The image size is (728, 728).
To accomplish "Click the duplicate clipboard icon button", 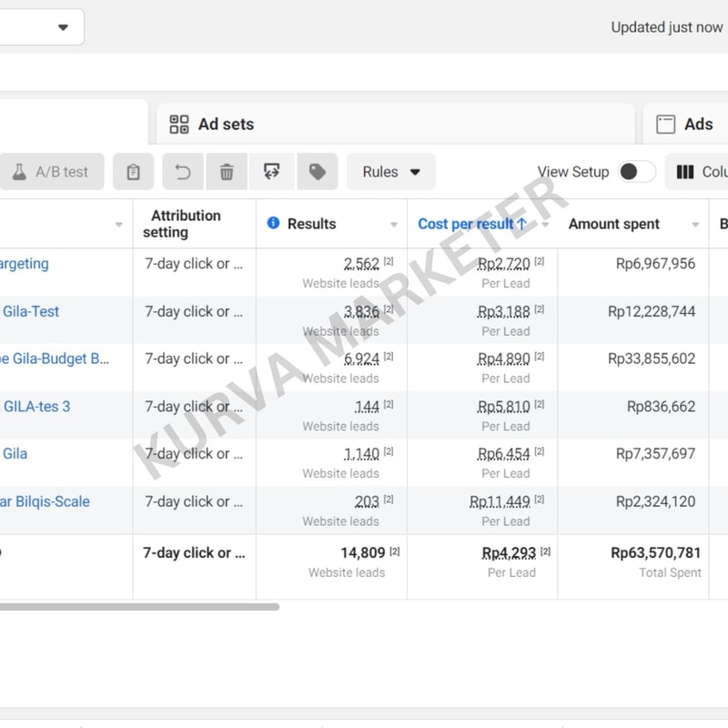I will click(x=133, y=172).
